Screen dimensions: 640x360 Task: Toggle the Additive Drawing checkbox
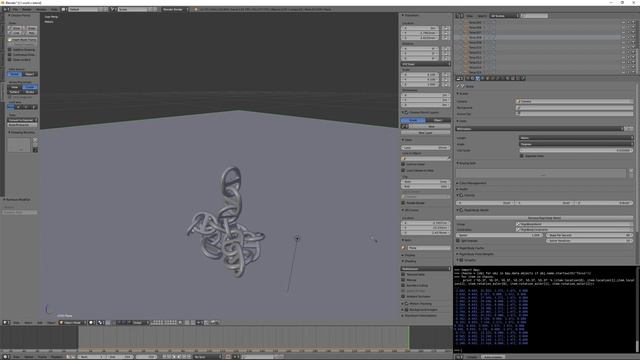(x=10, y=49)
